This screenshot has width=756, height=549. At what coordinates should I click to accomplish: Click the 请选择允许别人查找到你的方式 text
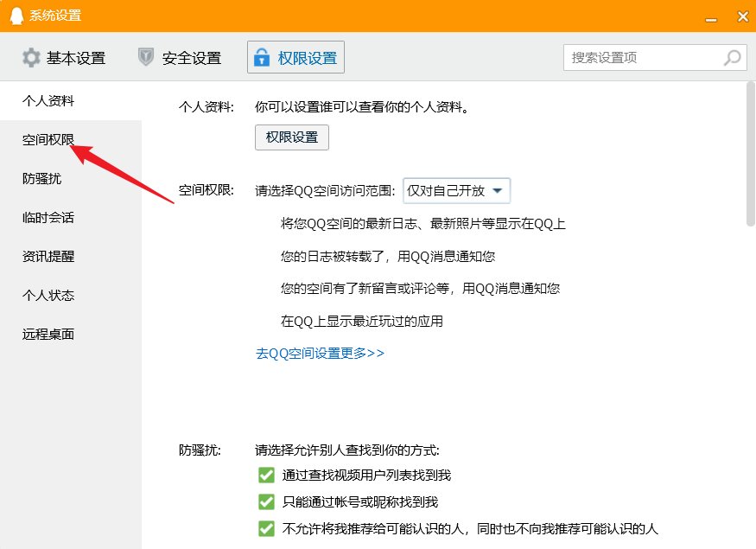point(346,450)
